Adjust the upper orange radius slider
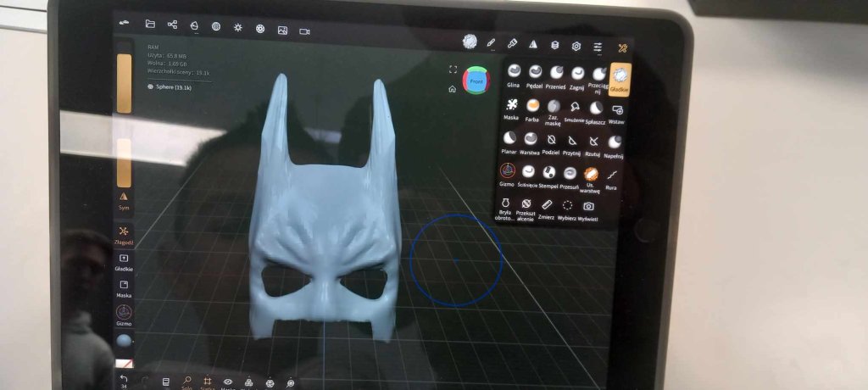 point(124,83)
